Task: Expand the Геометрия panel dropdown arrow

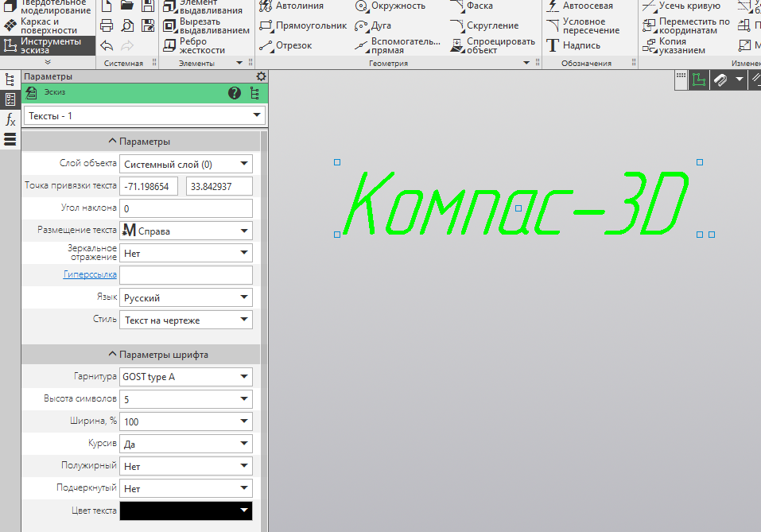Action: click(526, 63)
